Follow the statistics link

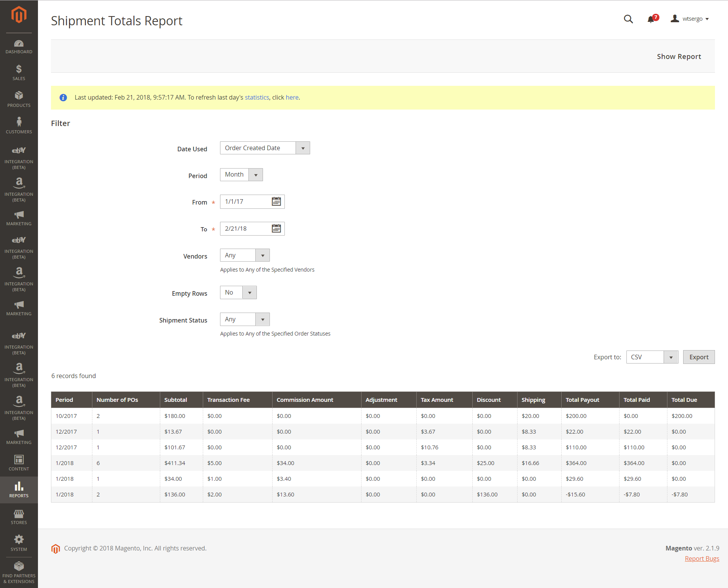[x=257, y=97]
